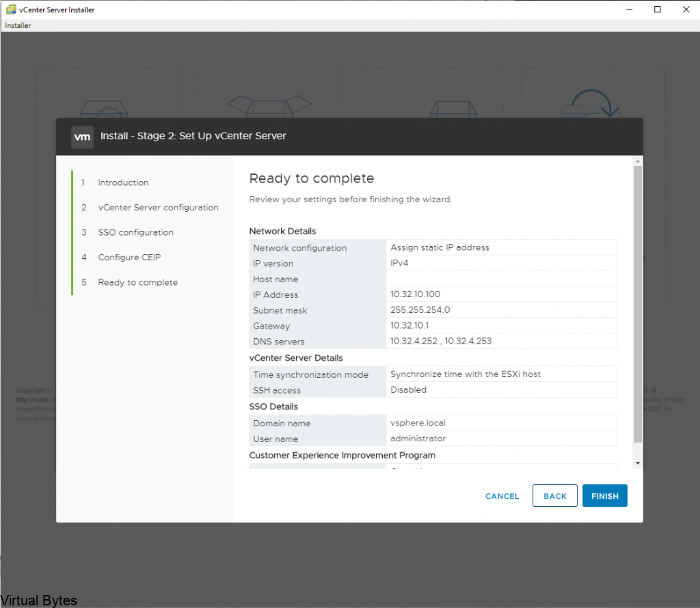The width and height of the screenshot is (700, 608).
Task: Jump to SSO configuration step
Action: pyautogui.click(x=136, y=232)
